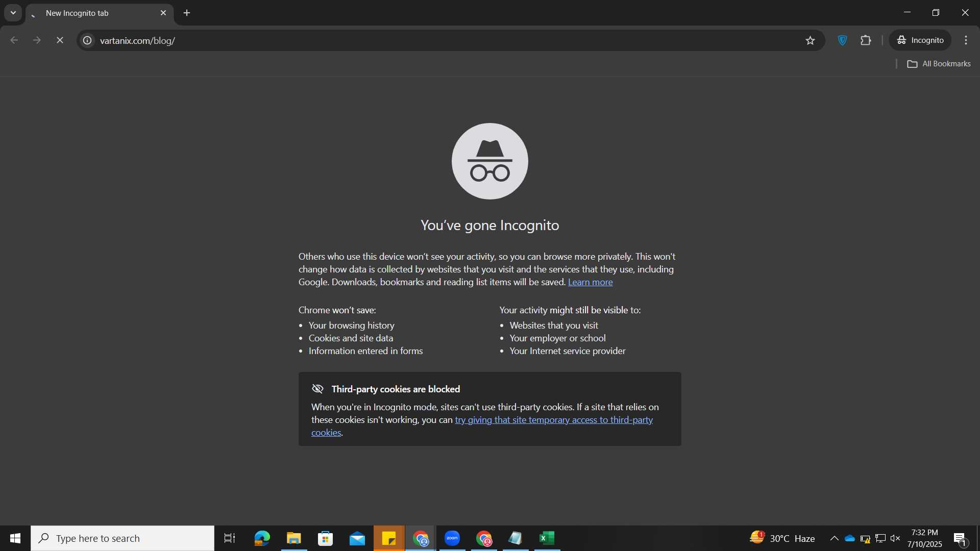Image resolution: width=980 pixels, height=551 pixels.
Task: Stop loading the page
Action: [x=60, y=40]
